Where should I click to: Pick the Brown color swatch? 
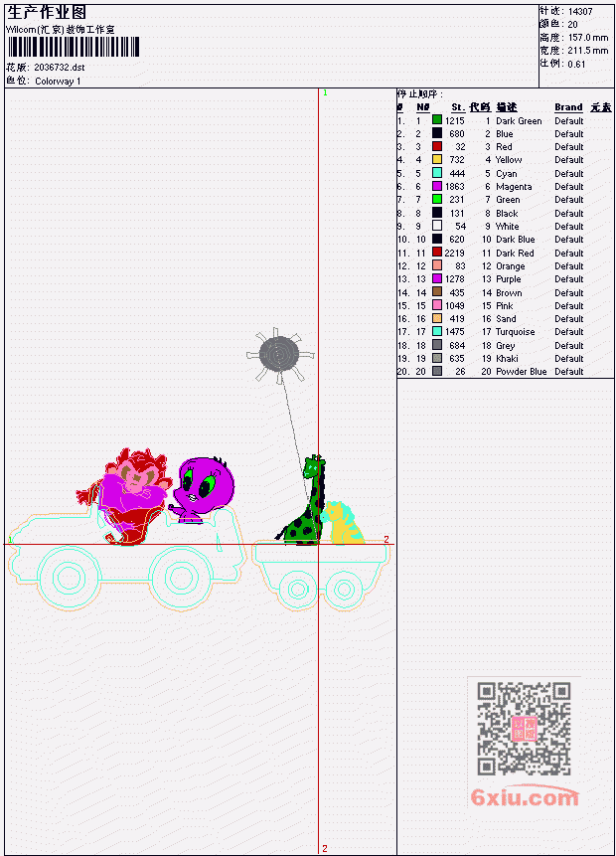point(437,292)
